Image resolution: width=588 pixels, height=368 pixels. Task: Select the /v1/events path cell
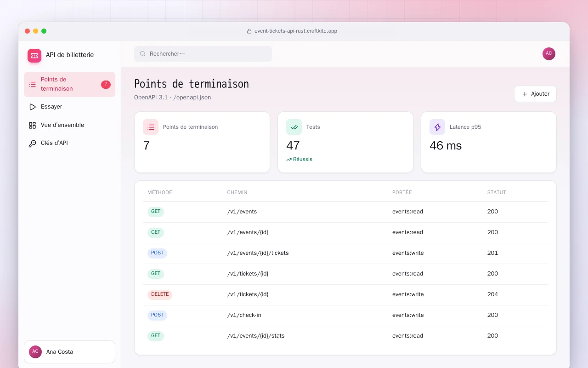pos(242,212)
